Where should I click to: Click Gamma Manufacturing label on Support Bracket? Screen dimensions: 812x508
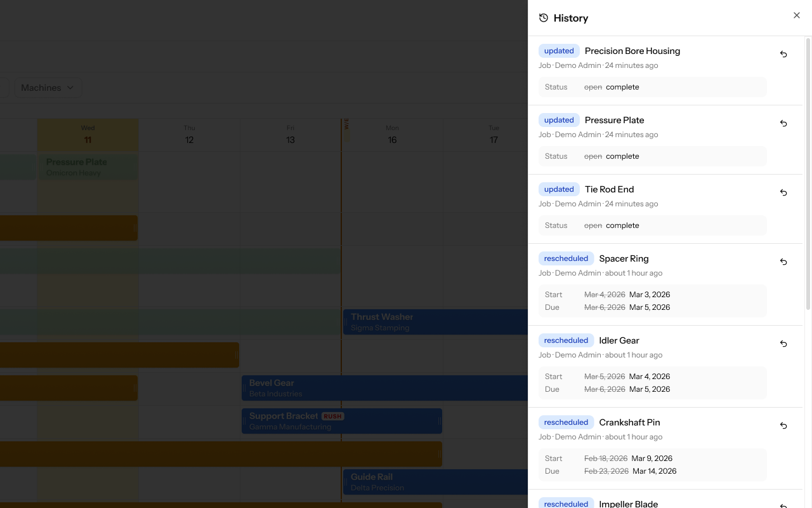coord(290,427)
